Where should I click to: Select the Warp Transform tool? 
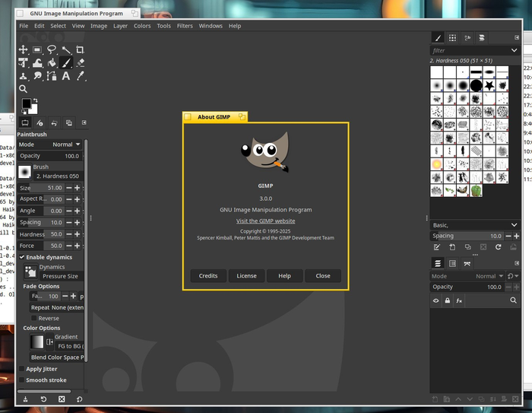[x=37, y=63]
